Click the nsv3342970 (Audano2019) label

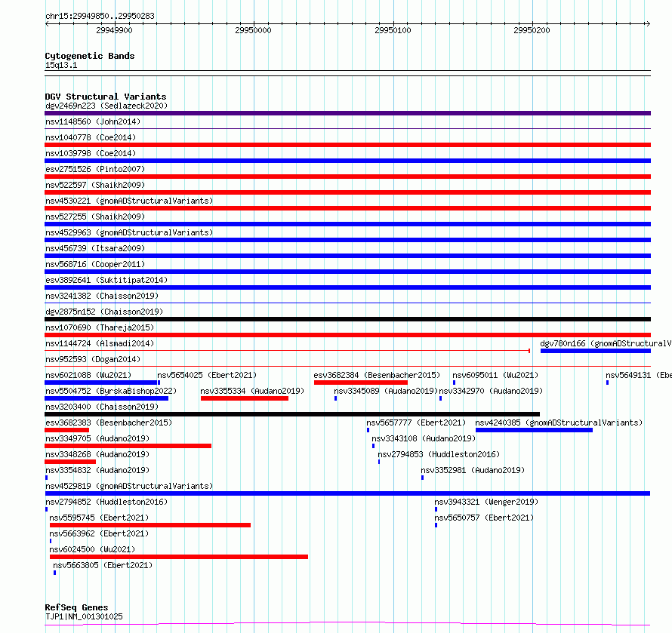pos(491,391)
